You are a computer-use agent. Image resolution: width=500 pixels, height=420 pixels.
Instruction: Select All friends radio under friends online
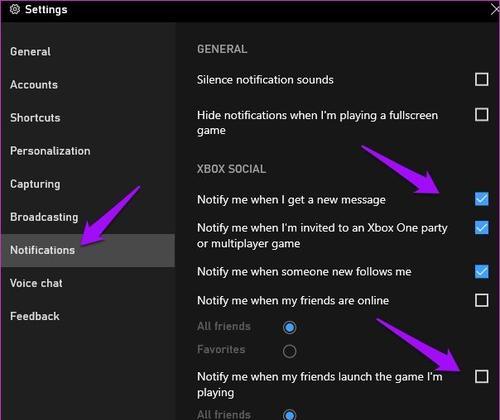coord(289,327)
